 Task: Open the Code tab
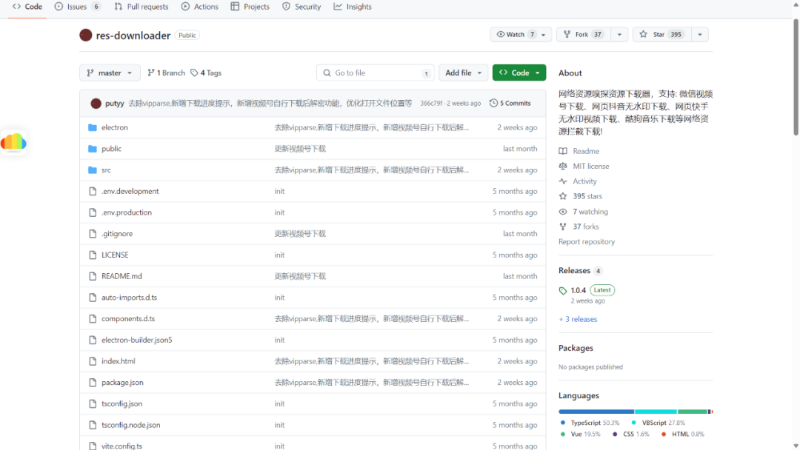[x=27, y=7]
